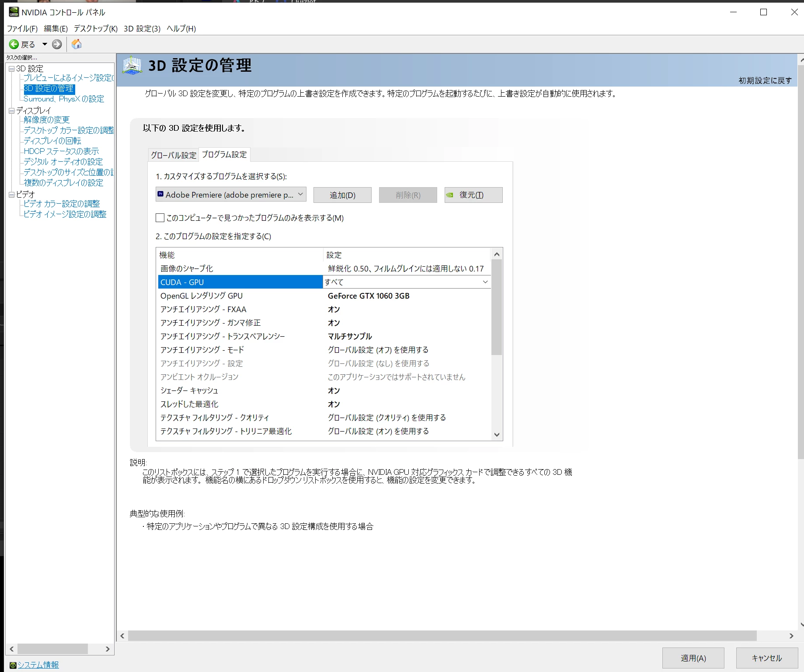804x672 pixels.
Task: Open the 3D 設定(3) menu
Action: click(x=142, y=29)
